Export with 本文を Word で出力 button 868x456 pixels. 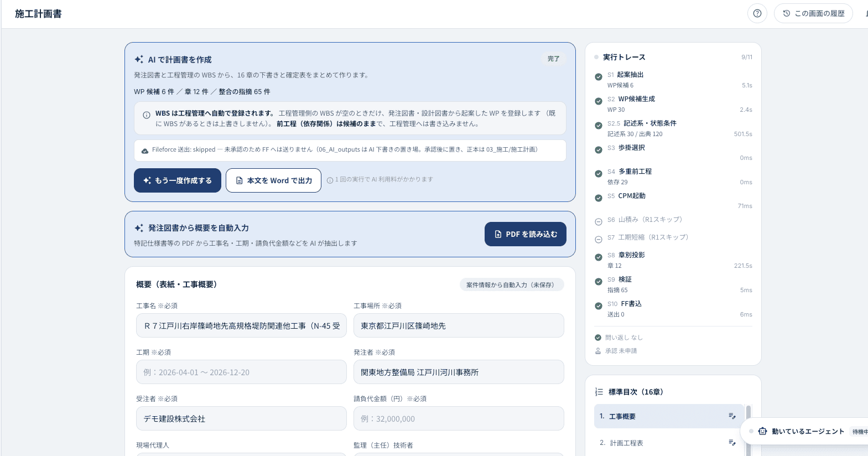(x=273, y=180)
